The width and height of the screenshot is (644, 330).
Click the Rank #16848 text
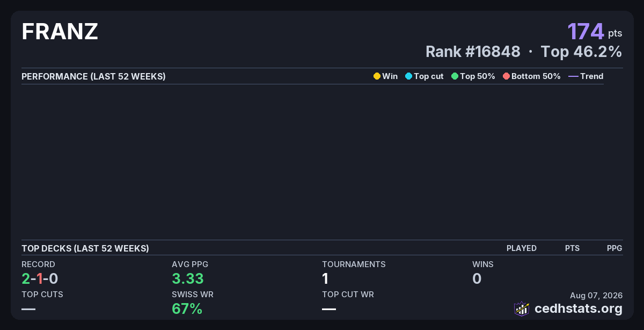[473, 52]
